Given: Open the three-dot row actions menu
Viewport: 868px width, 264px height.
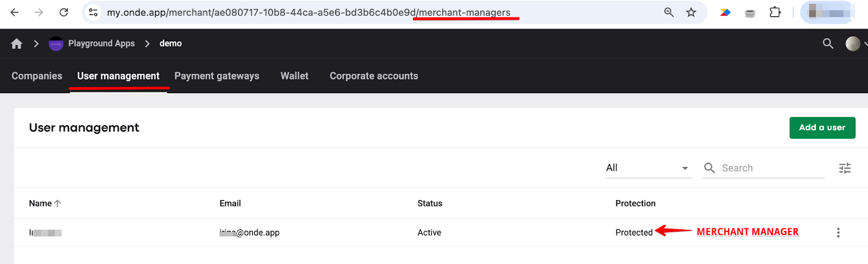Looking at the screenshot, I should [838, 233].
